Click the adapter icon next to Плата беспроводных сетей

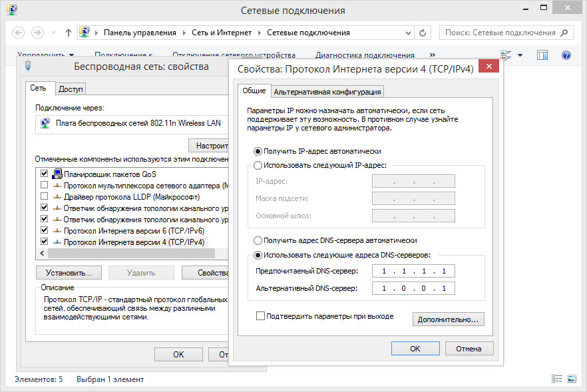[x=45, y=123]
